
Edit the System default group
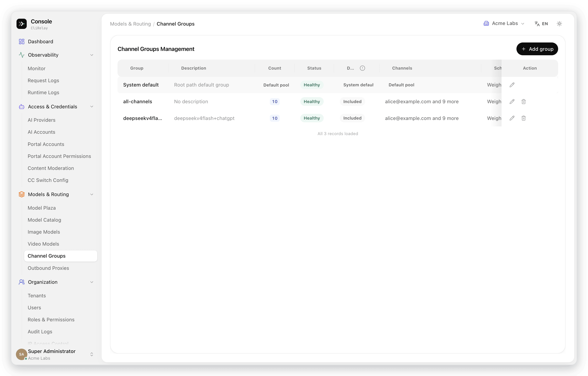(512, 85)
